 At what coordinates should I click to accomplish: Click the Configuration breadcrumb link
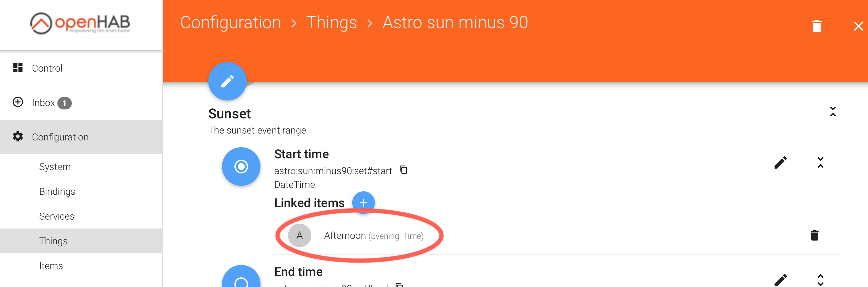231,23
